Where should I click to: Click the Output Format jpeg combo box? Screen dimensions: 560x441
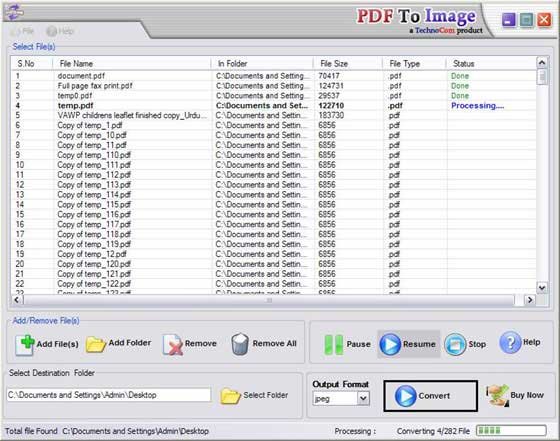pos(341,398)
